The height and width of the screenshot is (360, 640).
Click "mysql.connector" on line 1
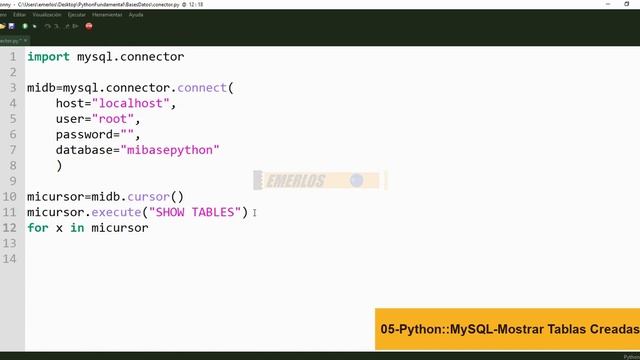click(131, 57)
